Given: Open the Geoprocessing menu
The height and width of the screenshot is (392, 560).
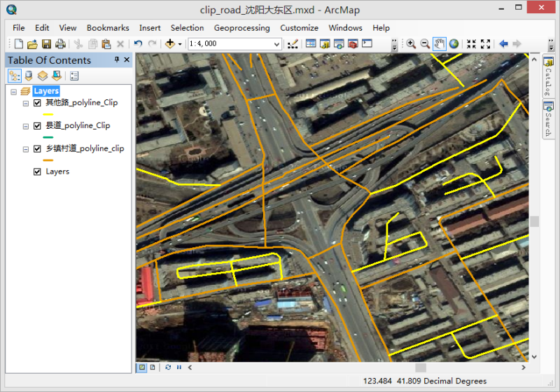Looking at the screenshot, I should coord(241,28).
